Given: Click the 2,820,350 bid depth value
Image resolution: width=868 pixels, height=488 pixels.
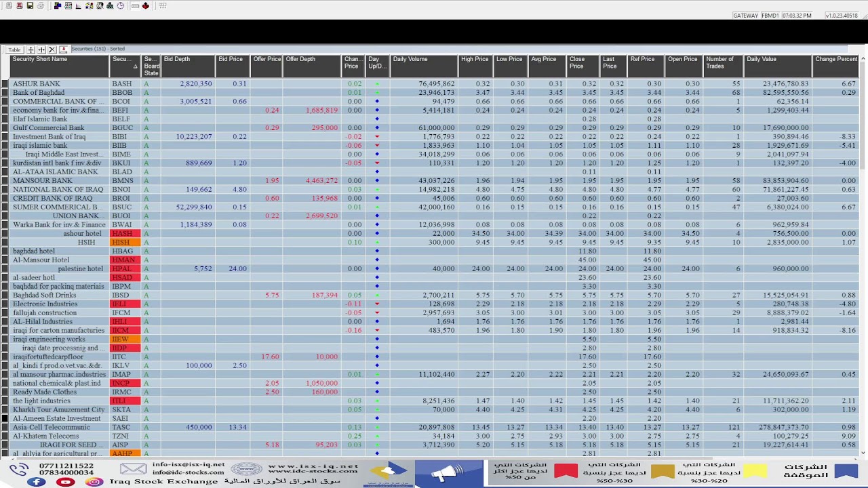Looking at the screenshot, I should [x=196, y=84].
